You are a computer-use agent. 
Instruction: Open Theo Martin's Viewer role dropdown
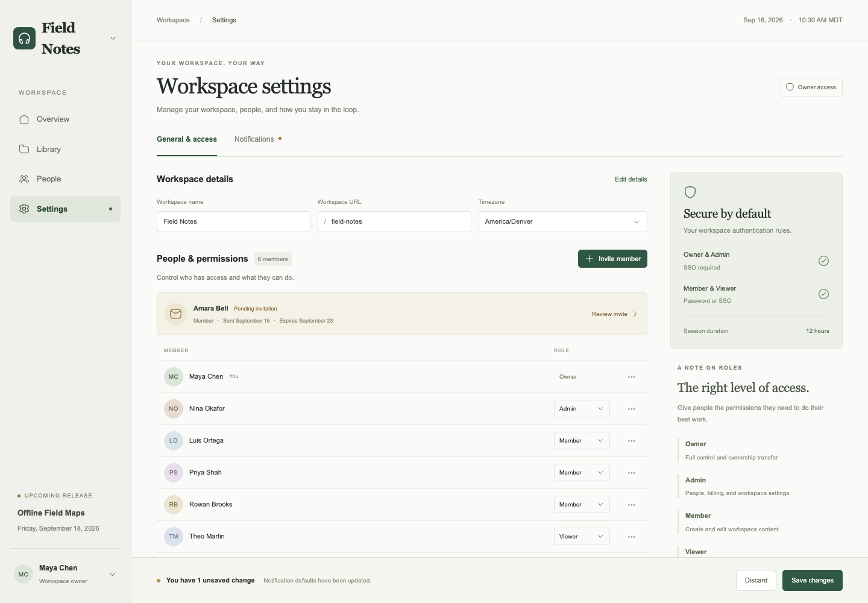tap(582, 537)
